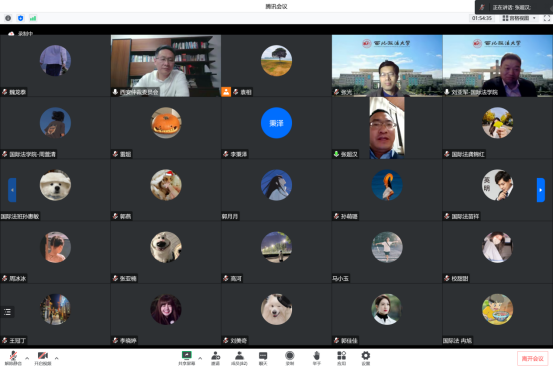Check network signal bars icon
Viewport: 553px width, 369px height.
coord(33,18)
